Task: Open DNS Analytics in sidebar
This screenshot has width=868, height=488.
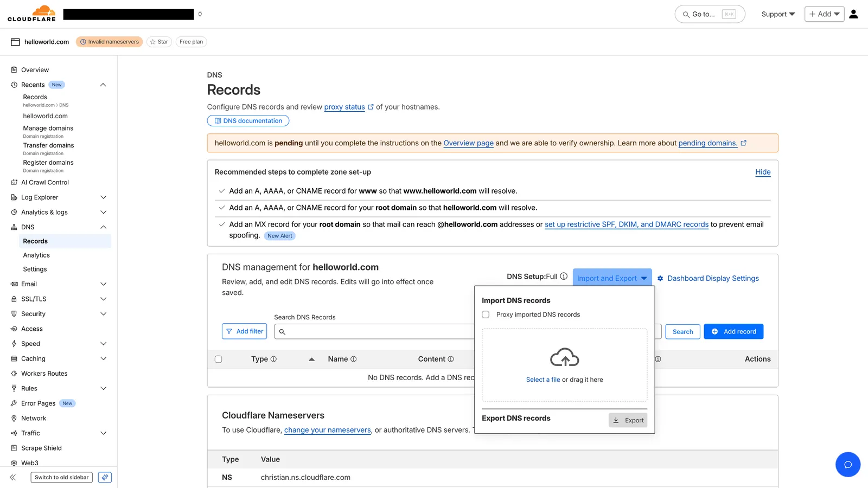Action: [x=36, y=255]
